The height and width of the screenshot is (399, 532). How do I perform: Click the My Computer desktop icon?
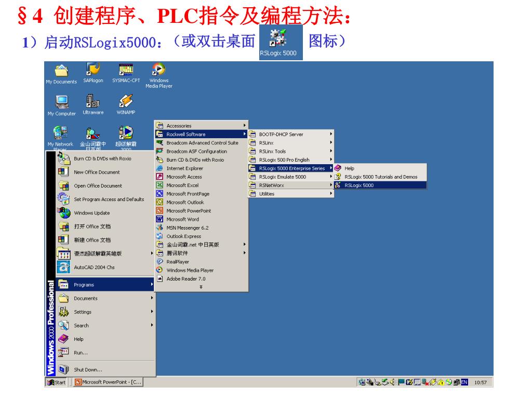(62, 105)
